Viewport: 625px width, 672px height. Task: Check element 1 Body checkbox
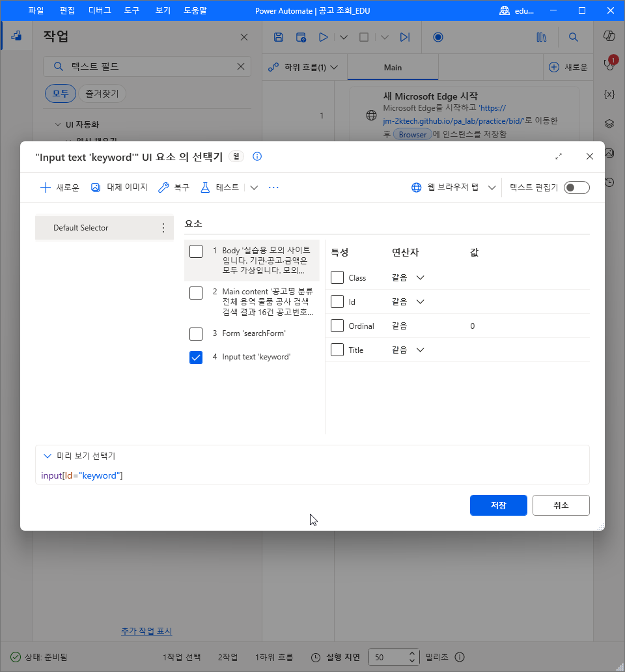point(196,251)
